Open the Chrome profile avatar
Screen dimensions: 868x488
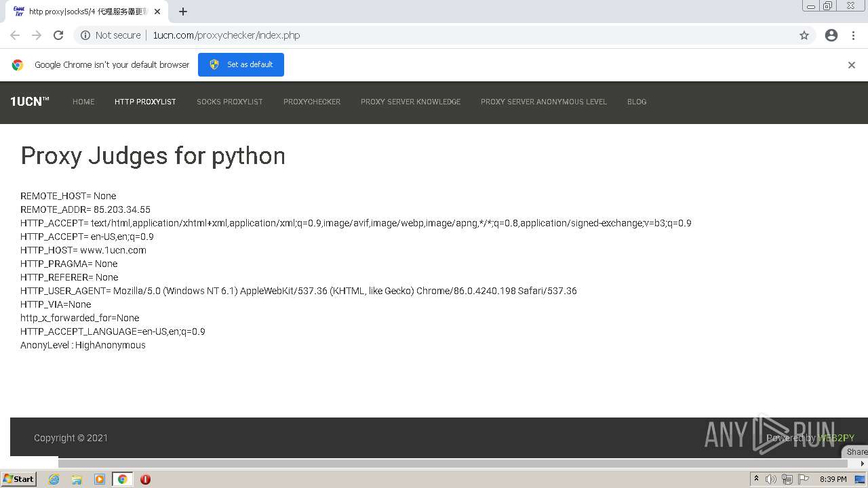(x=831, y=35)
